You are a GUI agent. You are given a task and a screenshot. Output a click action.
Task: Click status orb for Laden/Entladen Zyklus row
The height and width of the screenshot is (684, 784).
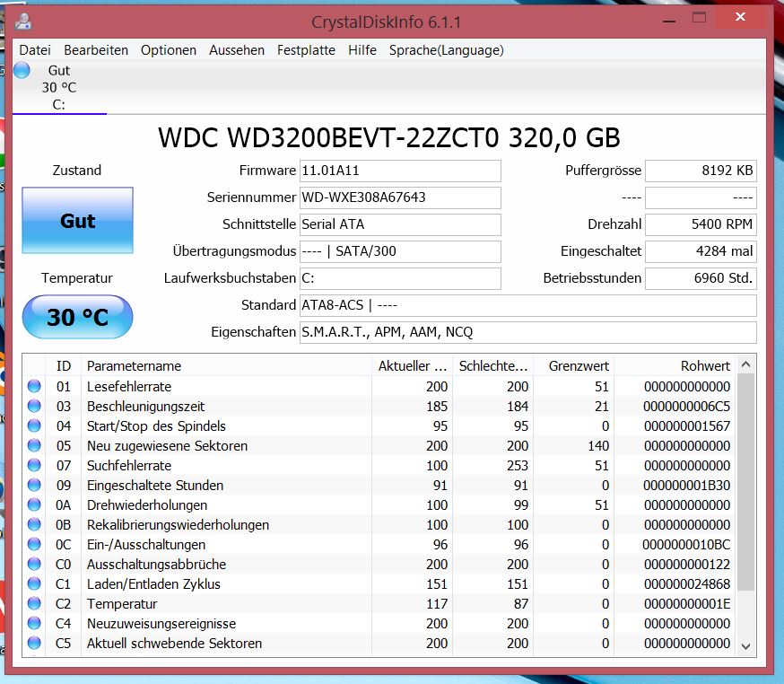[34, 584]
